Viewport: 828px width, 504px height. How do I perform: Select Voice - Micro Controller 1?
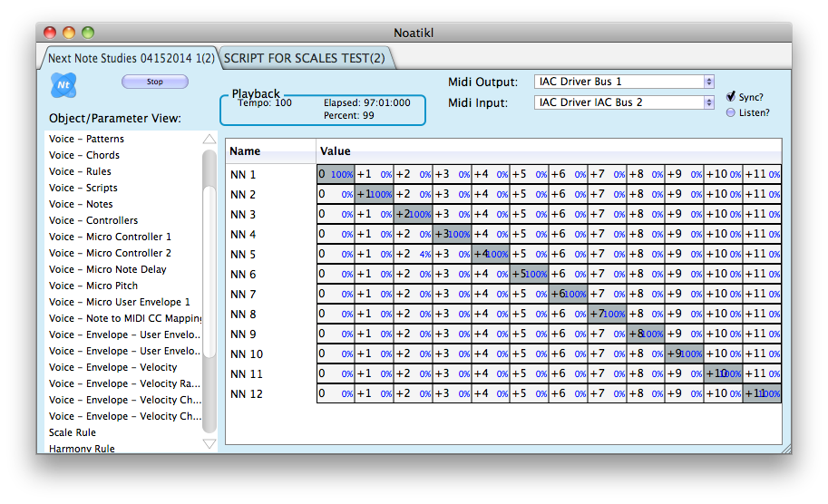(111, 237)
